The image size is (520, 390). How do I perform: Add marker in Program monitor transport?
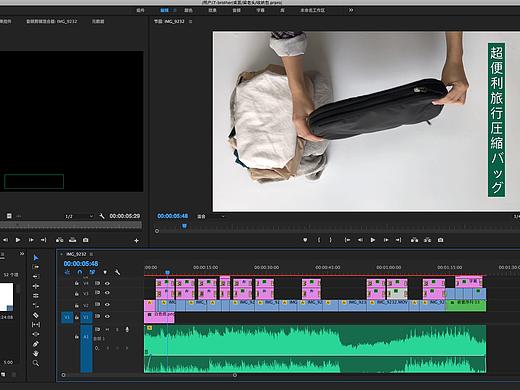(305, 240)
